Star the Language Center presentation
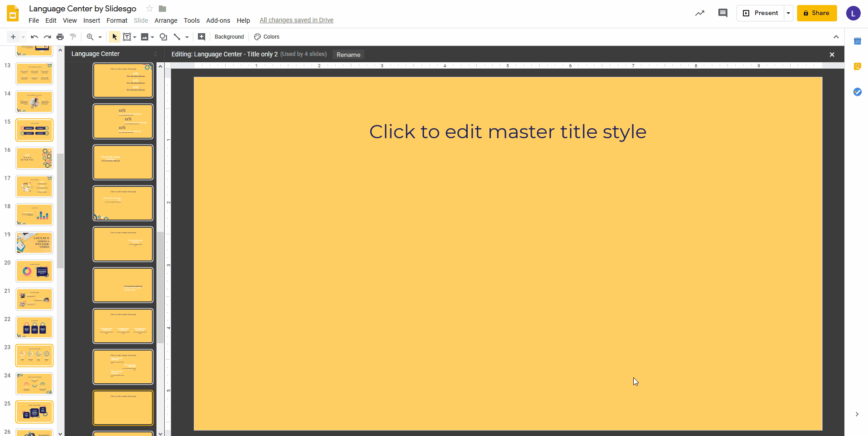The height and width of the screenshot is (436, 868). tap(150, 8)
